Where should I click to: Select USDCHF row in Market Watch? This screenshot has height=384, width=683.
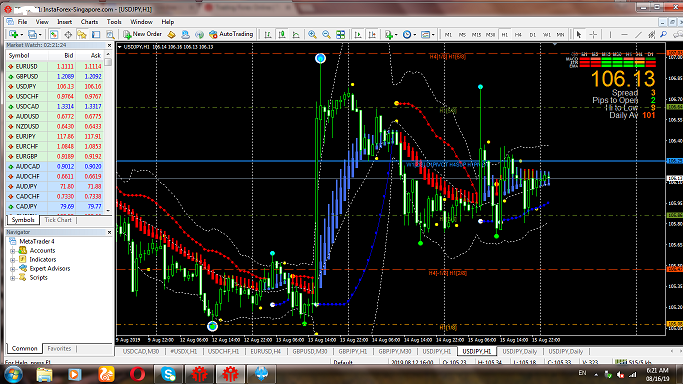(55, 96)
